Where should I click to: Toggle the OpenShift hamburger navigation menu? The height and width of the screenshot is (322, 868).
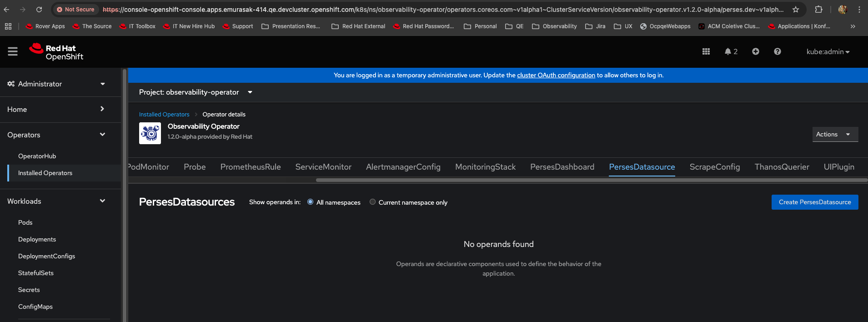point(13,52)
